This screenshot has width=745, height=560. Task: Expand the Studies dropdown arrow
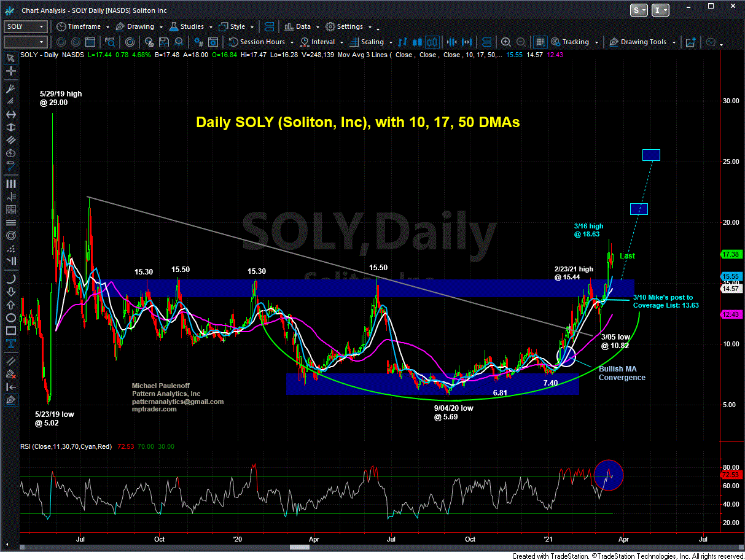click(211, 27)
